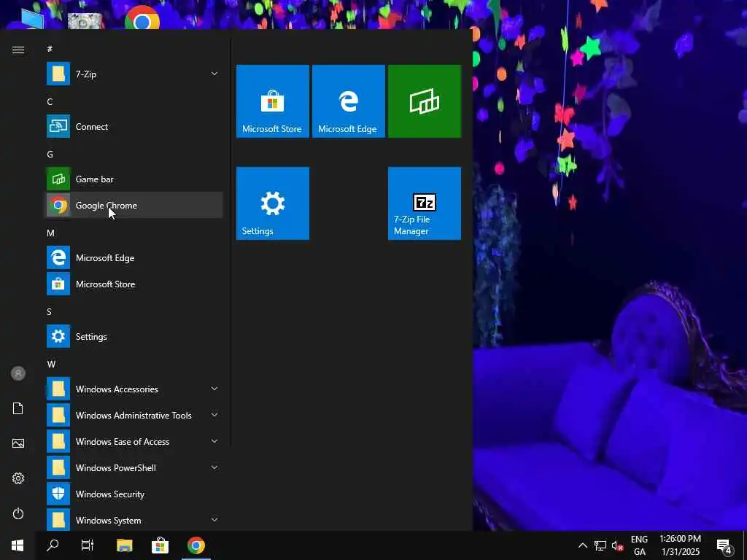Select the Chrome desktop shortcut icon
The height and width of the screenshot is (560, 747).
(142, 17)
